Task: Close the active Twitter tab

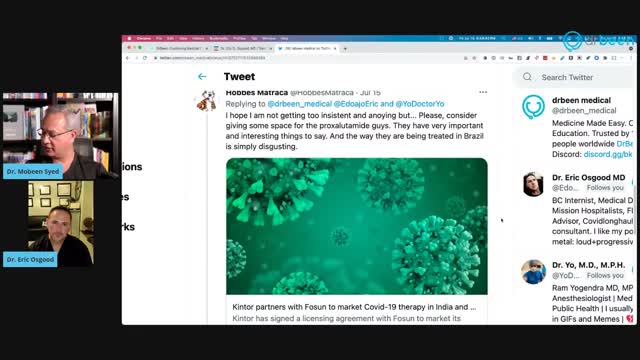Action: [x=335, y=49]
